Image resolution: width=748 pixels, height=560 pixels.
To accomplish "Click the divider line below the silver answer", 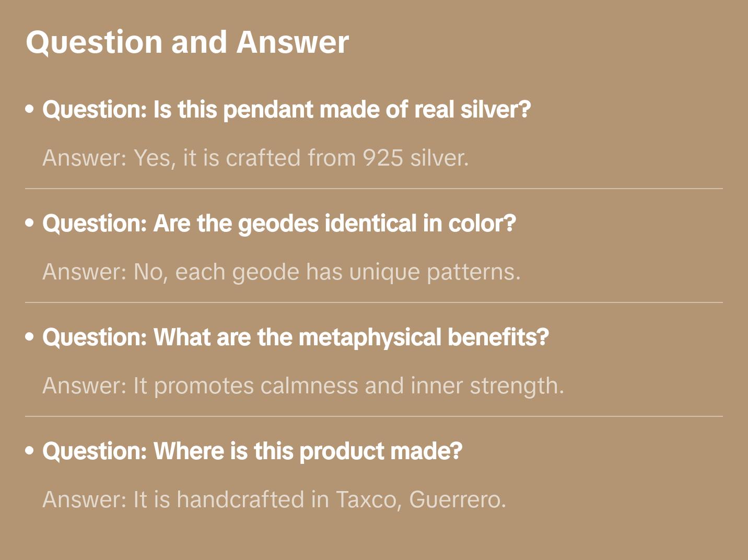I will click(x=373, y=189).
